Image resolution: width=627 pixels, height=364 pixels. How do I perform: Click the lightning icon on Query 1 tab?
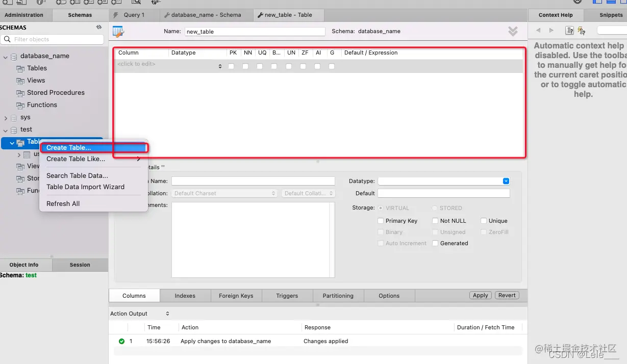point(116,15)
